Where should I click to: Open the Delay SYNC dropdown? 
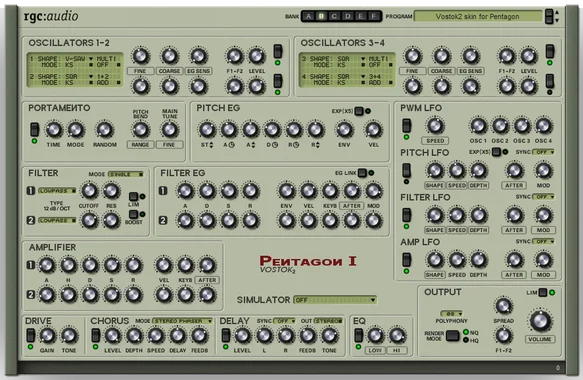pos(284,321)
